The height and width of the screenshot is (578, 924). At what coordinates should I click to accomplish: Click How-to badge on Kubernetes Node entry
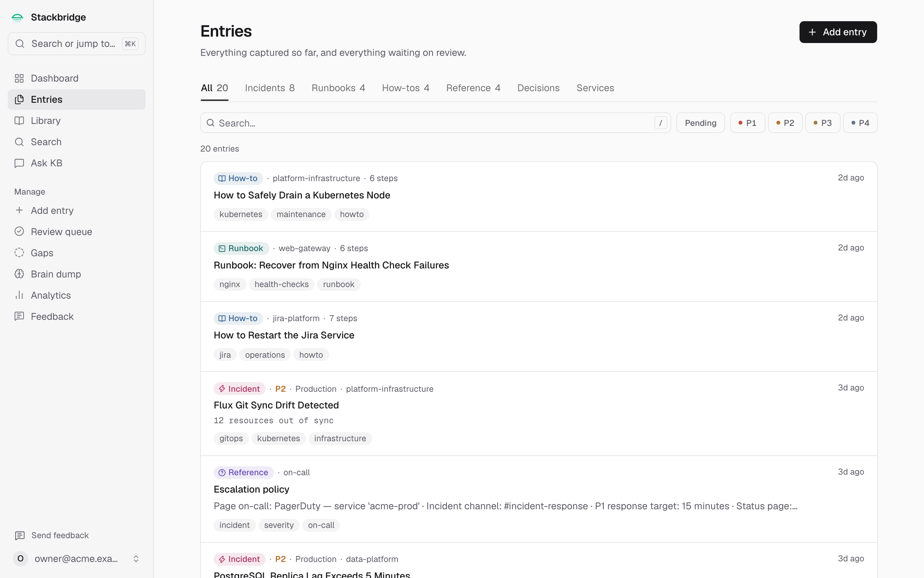(x=238, y=178)
